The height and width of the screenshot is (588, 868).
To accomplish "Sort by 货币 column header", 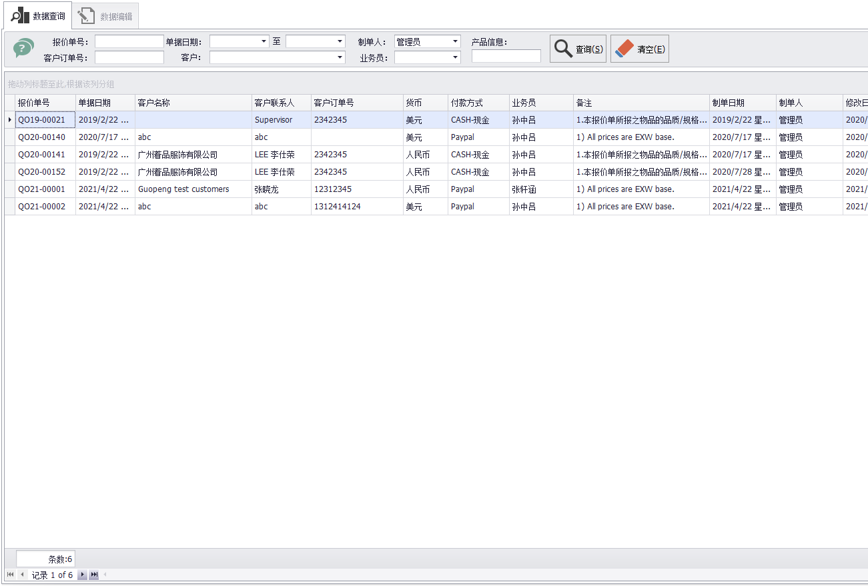I will [426, 103].
